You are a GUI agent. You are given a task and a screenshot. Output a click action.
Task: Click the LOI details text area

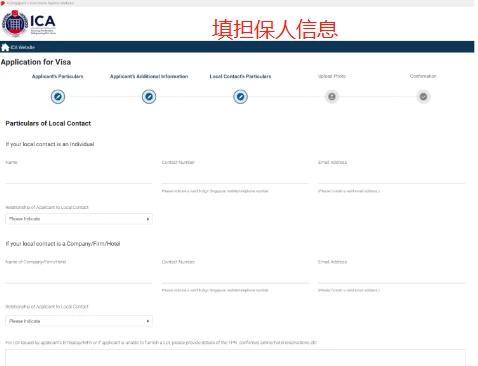coord(235,358)
